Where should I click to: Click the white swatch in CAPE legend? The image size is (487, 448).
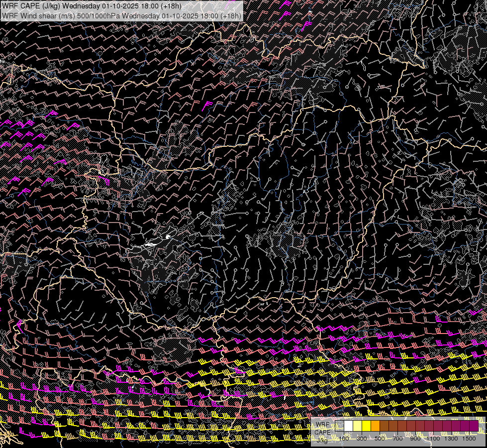pyautogui.click(x=348, y=426)
